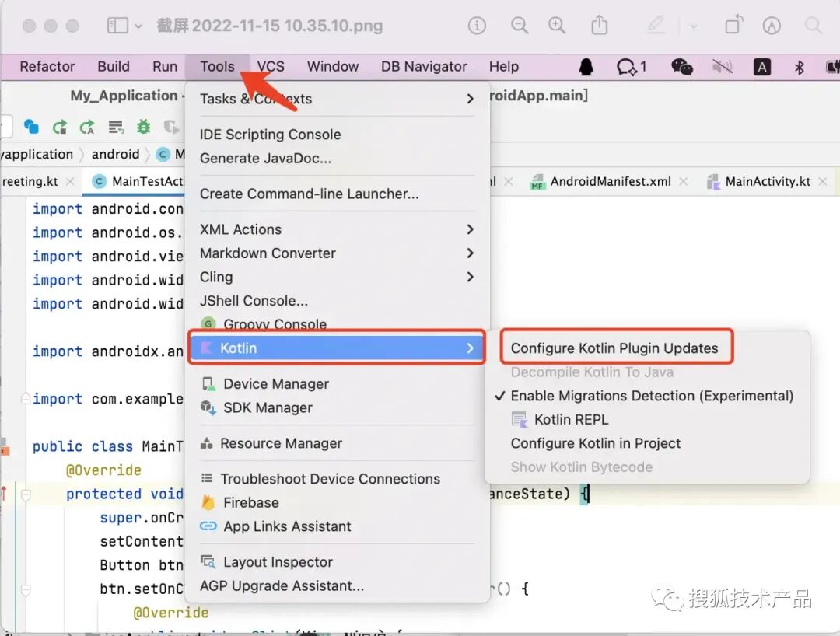The height and width of the screenshot is (636, 840).
Task: Open the Preview search magnifier
Action: pos(814,25)
